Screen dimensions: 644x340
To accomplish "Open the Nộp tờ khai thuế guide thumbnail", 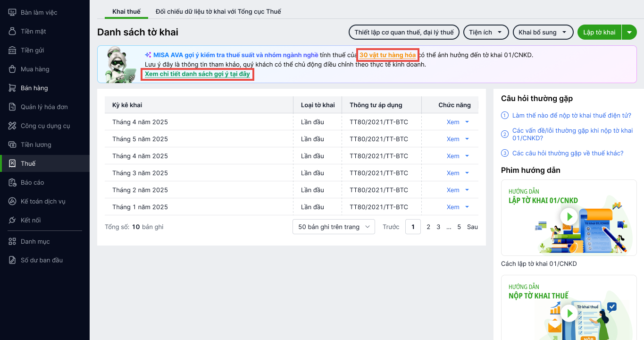I will pos(569,308).
